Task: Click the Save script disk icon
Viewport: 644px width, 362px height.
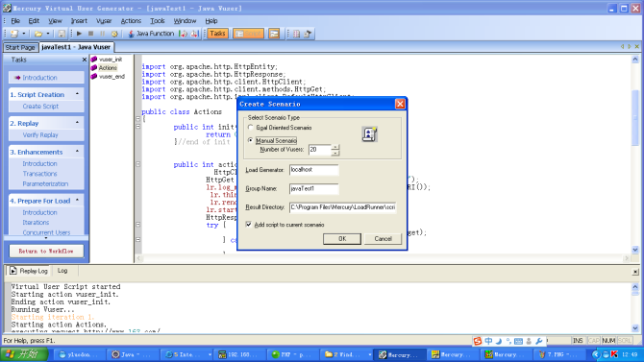Action: [62, 34]
